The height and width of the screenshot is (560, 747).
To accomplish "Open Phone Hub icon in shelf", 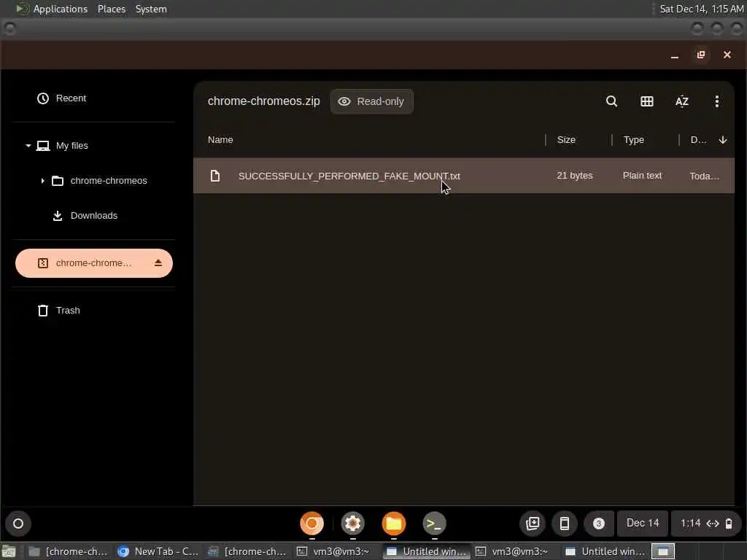I will click(565, 524).
